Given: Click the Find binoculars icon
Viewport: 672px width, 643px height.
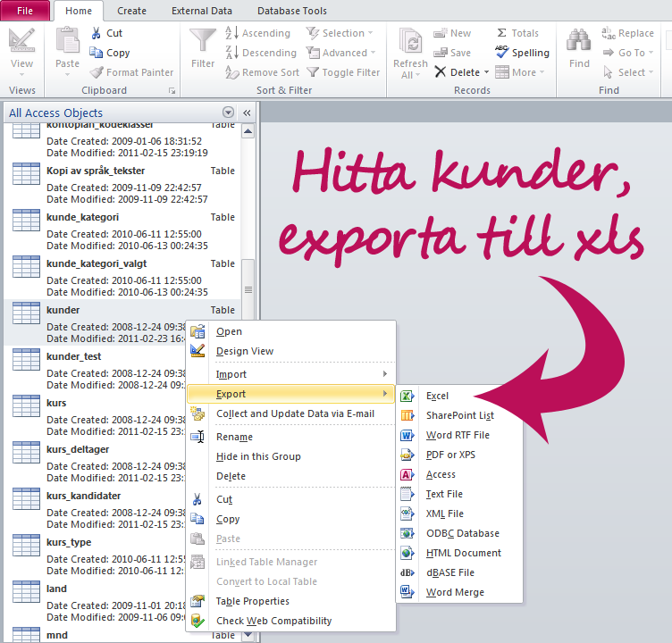Looking at the screenshot, I should coord(579,44).
